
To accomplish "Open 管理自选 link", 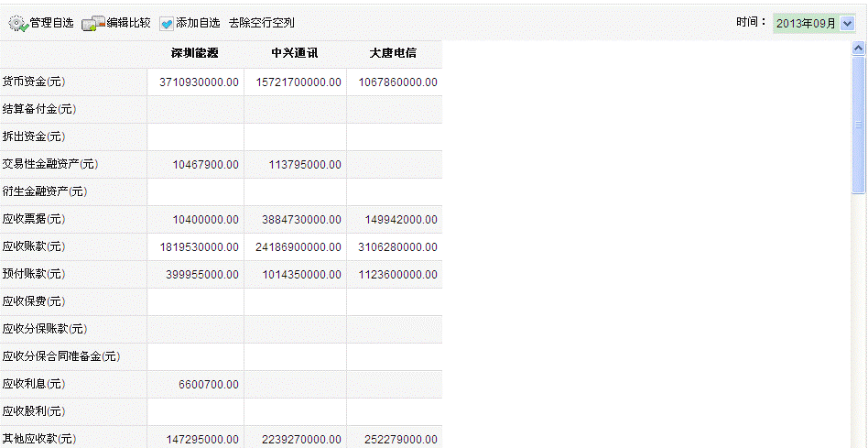I will click(x=51, y=23).
